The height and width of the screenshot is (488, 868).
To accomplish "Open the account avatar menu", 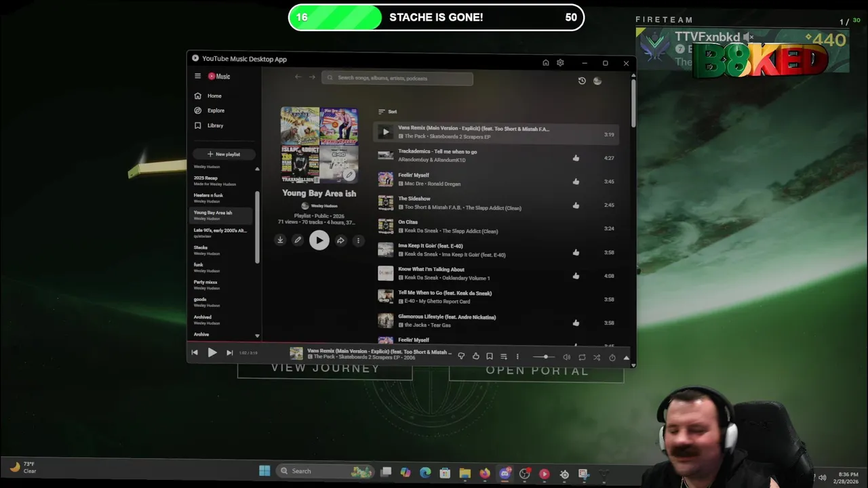I will tap(597, 81).
